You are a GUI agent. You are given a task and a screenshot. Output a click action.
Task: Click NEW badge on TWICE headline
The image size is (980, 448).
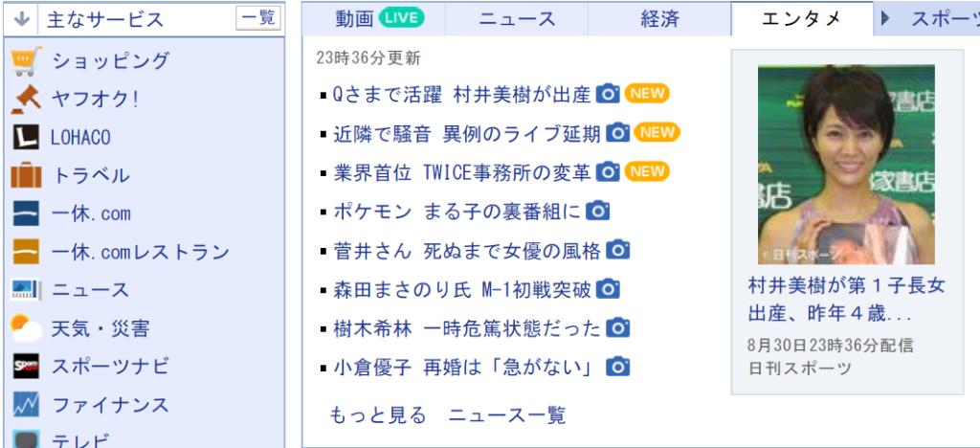coord(647,171)
